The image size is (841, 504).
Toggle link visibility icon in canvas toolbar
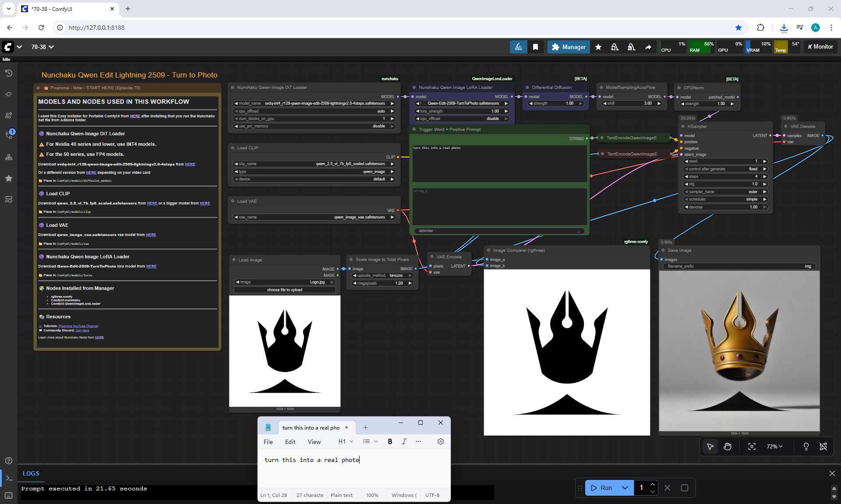[823, 446]
